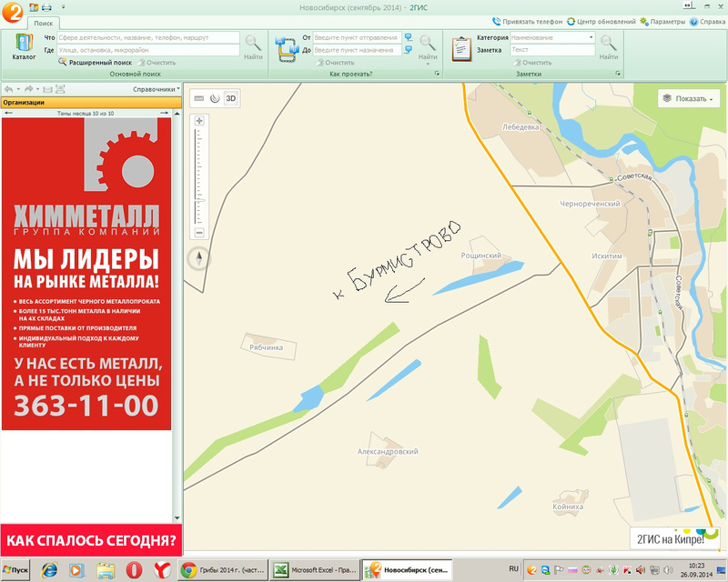The width and height of the screenshot is (728, 582).
Task: Focus the Заметка text field
Action: 552,50
